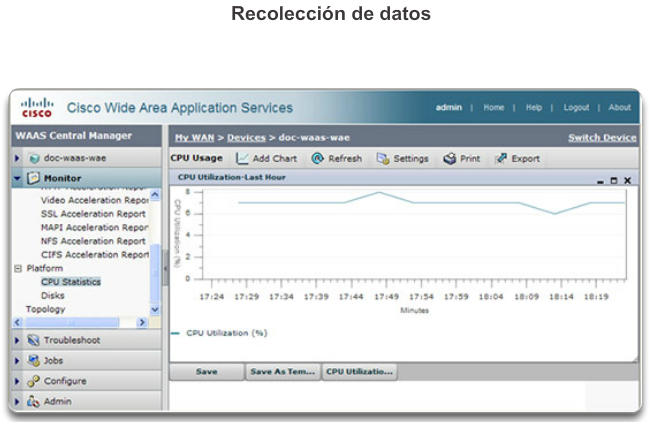Screen dimensions: 649x422
Task: Click the Refresh icon
Action: pyautogui.click(x=317, y=158)
